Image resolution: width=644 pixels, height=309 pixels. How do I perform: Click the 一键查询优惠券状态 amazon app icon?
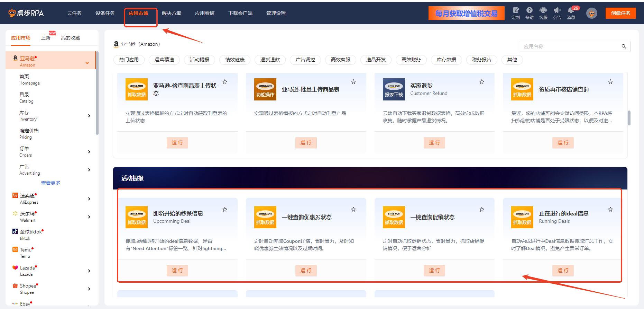(265, 217)
